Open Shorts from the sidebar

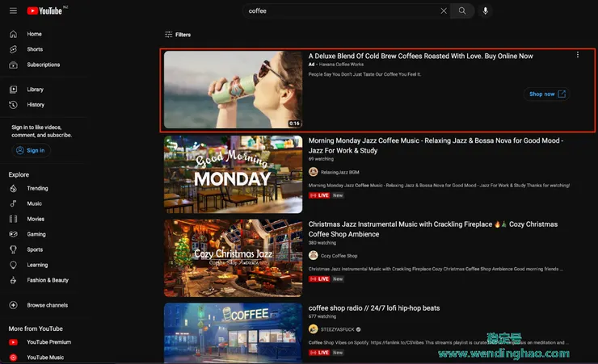[x=35, y=49]
